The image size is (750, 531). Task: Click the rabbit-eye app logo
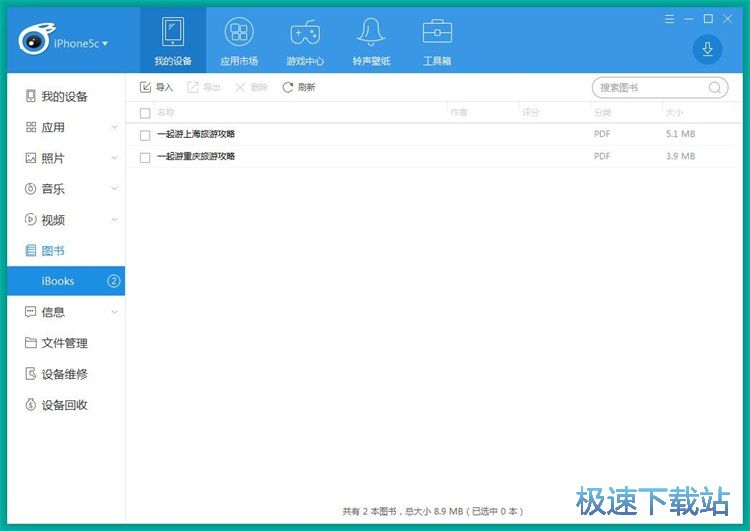pyautogui.click(x=35, y=39)
